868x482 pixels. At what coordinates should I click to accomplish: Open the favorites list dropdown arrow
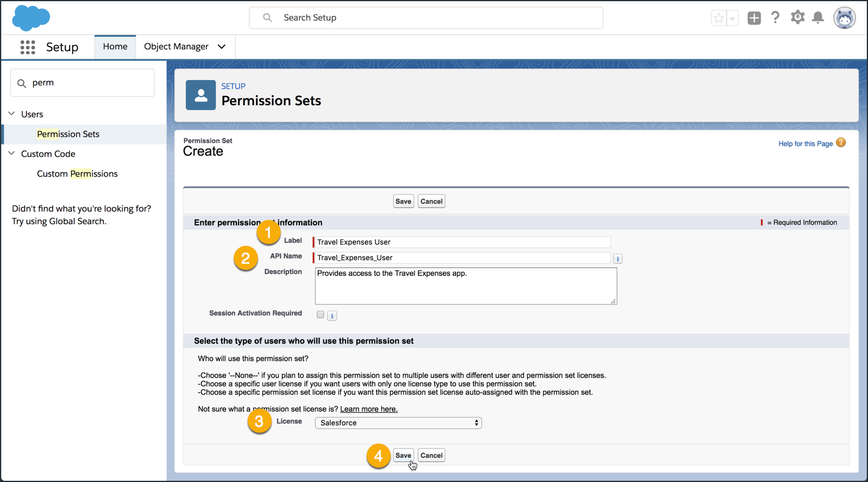[732, 18]
